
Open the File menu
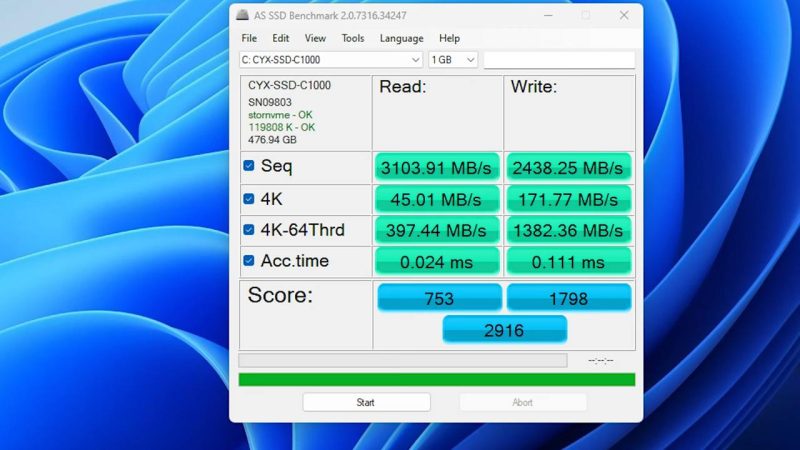[249, 38]
